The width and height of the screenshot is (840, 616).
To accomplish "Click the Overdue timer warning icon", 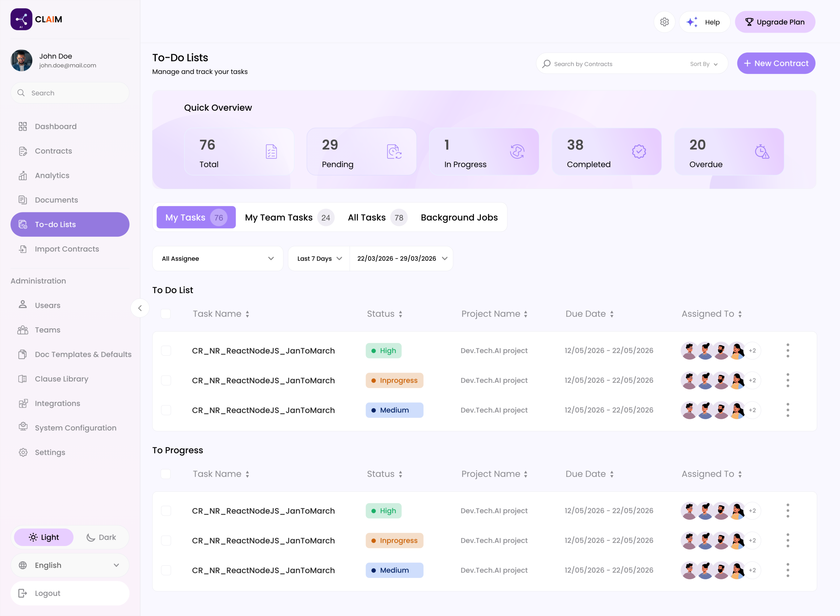I will click(x=762, y=152).
